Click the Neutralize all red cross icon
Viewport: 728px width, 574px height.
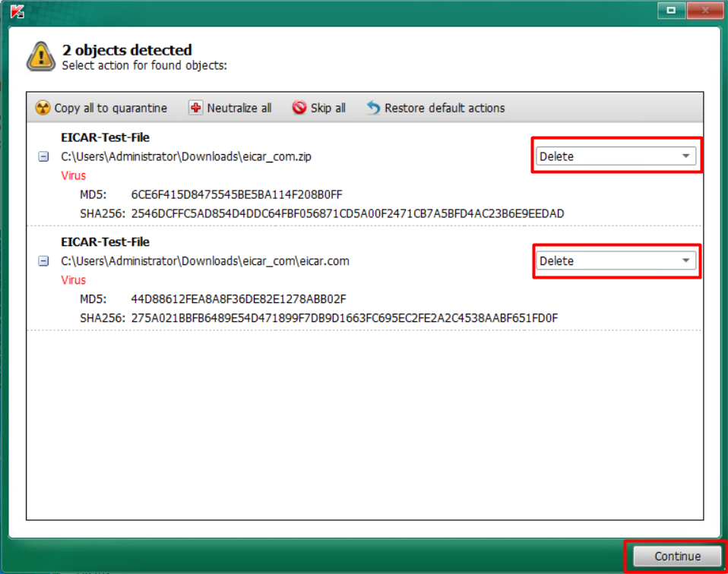195,108
